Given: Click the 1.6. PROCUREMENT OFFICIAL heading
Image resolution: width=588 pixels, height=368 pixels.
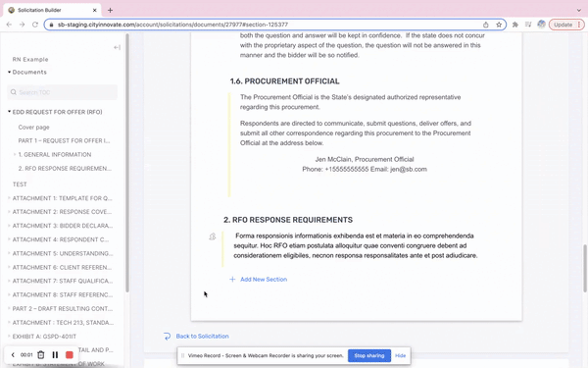Looking at the screenshot, I should tap(284, 81).
